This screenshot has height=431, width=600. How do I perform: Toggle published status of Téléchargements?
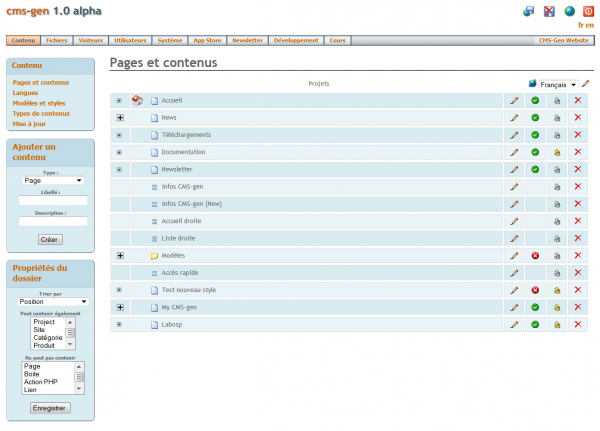(535, 135)
